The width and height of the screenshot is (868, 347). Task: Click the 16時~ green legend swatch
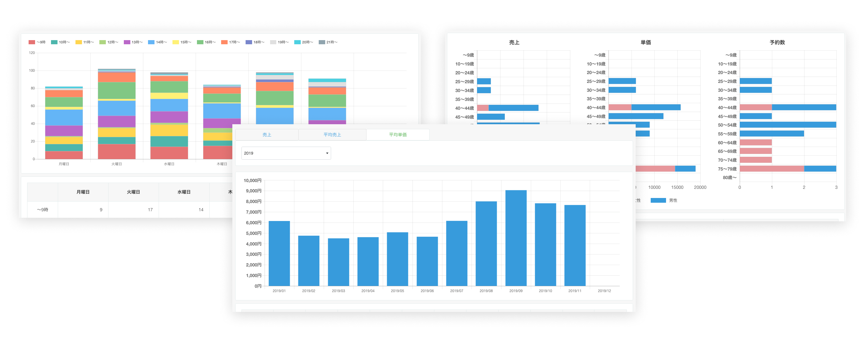(x=200, y=42)
